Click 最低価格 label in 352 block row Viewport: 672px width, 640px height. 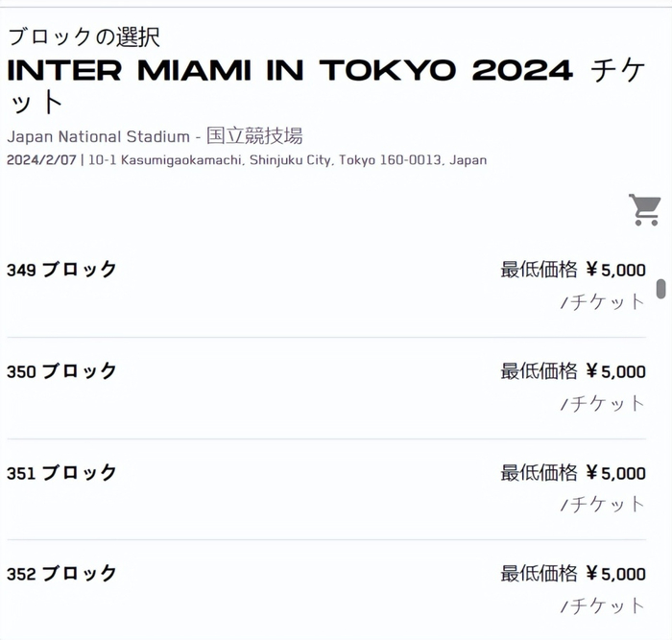tap(539, 574)
